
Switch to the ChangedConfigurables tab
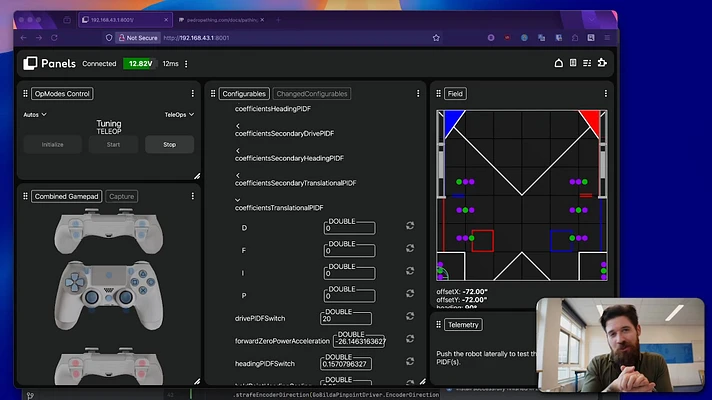pos(312,94)
